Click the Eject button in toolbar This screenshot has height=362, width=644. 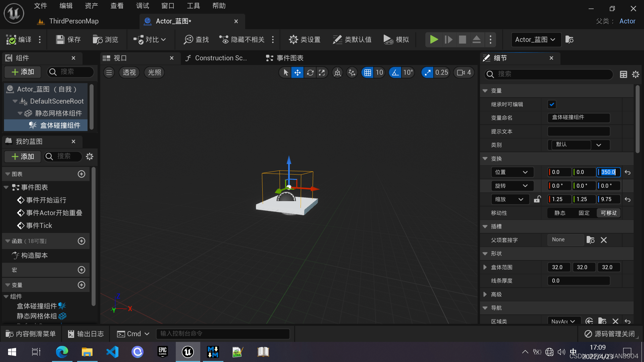[476, 40]
